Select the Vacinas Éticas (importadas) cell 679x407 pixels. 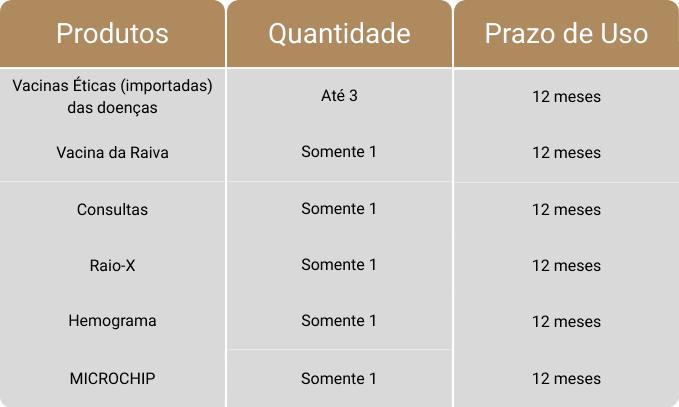112,96
